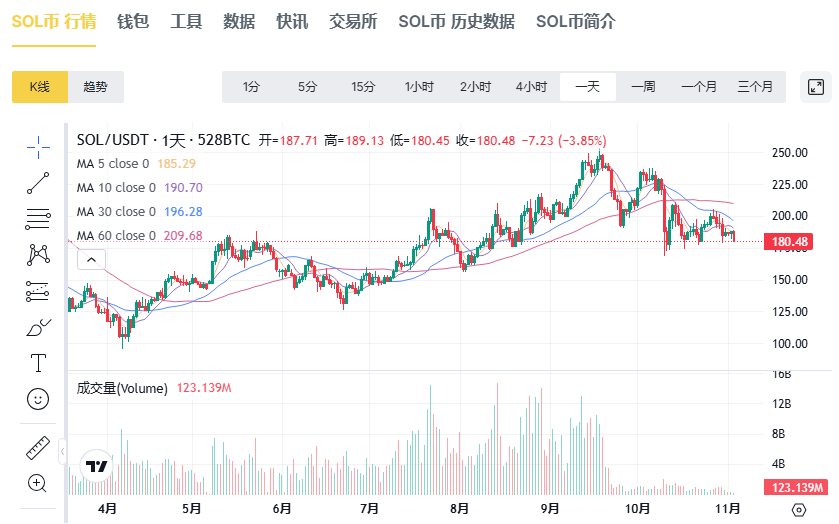Pick the brush drawing tool
The image size is (839, 524).
[x=38, y=327]
